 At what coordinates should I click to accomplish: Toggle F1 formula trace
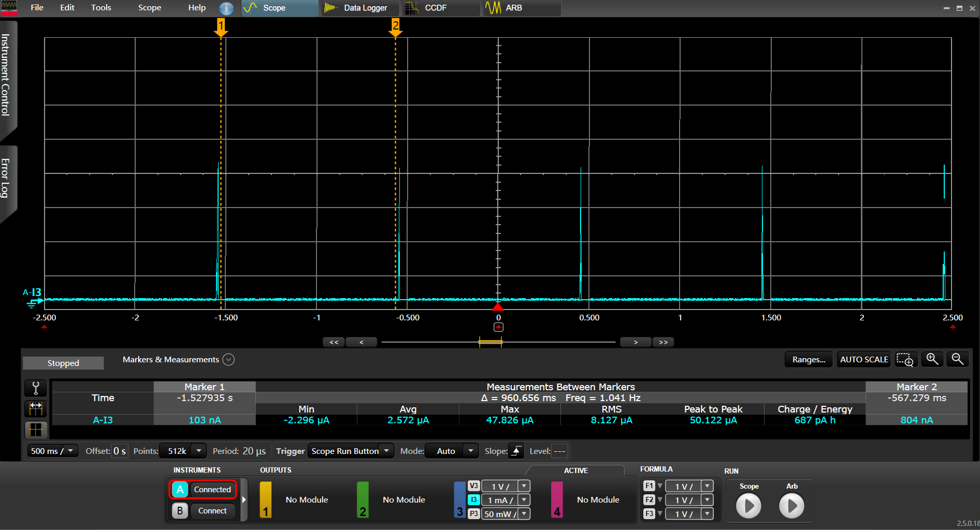click(x=649, y=486)
